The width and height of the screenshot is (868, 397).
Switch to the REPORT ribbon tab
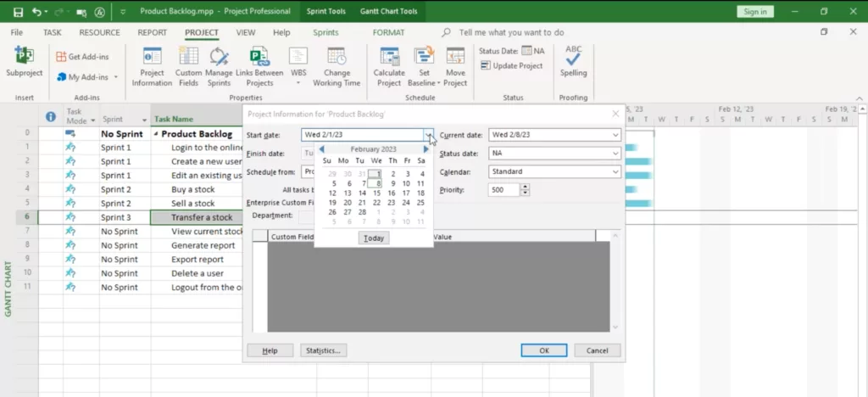[x=153, y=33]
